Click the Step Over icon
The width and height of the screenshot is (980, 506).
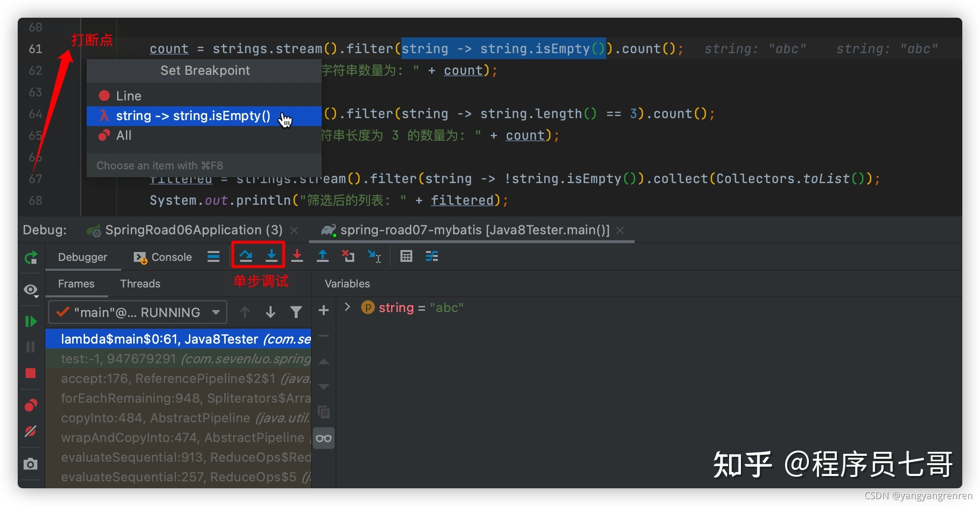pos(245,255)
